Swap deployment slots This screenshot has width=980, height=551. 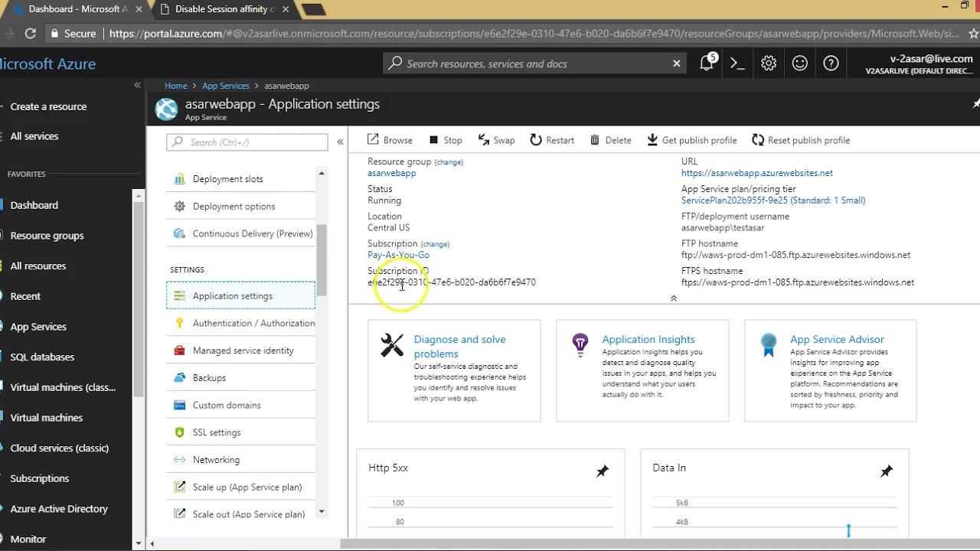pos(496,140)
